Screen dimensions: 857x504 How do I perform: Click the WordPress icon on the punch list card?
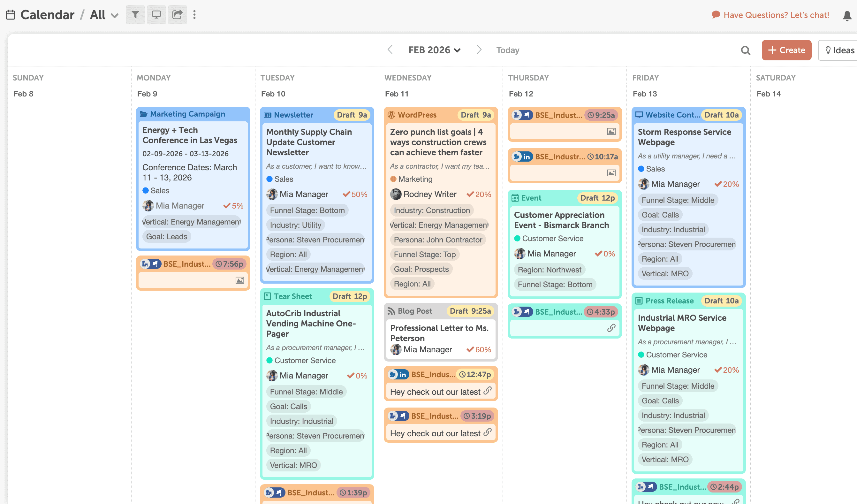pyautogui.click(x=391, y=115)
